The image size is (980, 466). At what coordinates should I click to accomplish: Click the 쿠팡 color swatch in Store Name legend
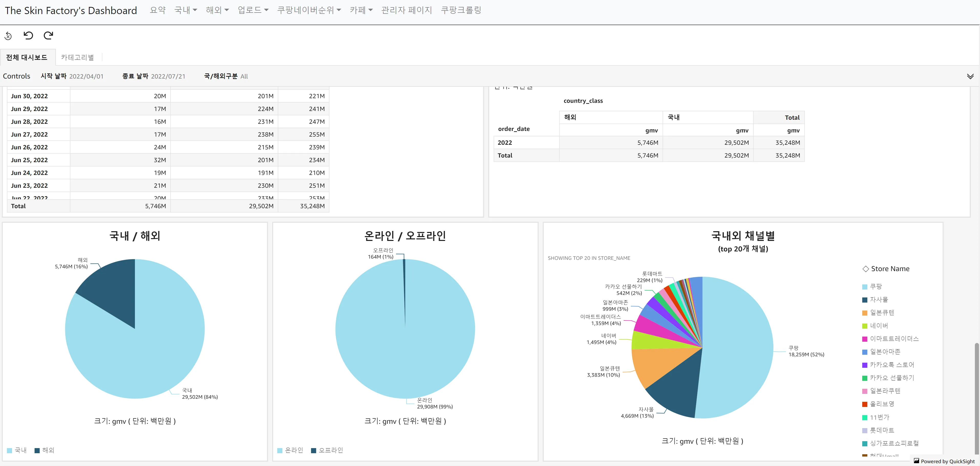865,287
